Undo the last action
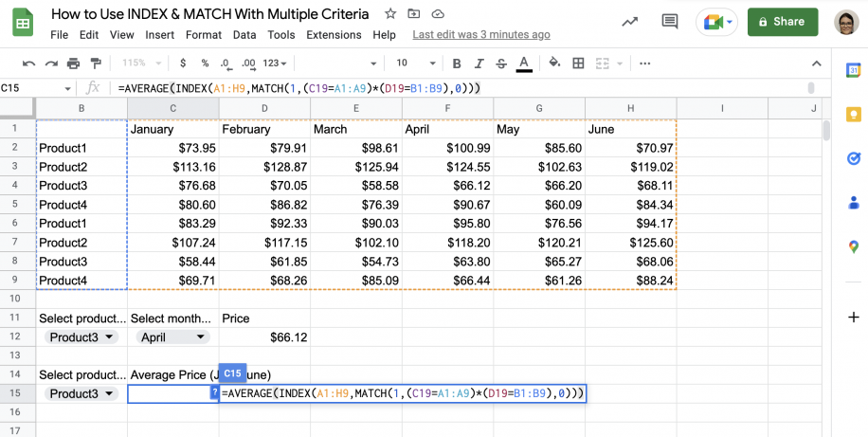868x437 pixels. click(x=28, y=64)
